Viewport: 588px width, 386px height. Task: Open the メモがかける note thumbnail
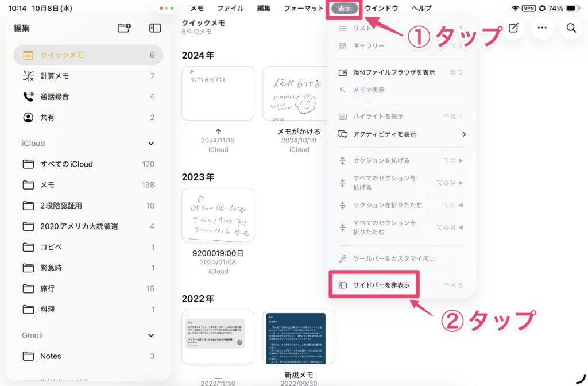[x=299, y=94]
